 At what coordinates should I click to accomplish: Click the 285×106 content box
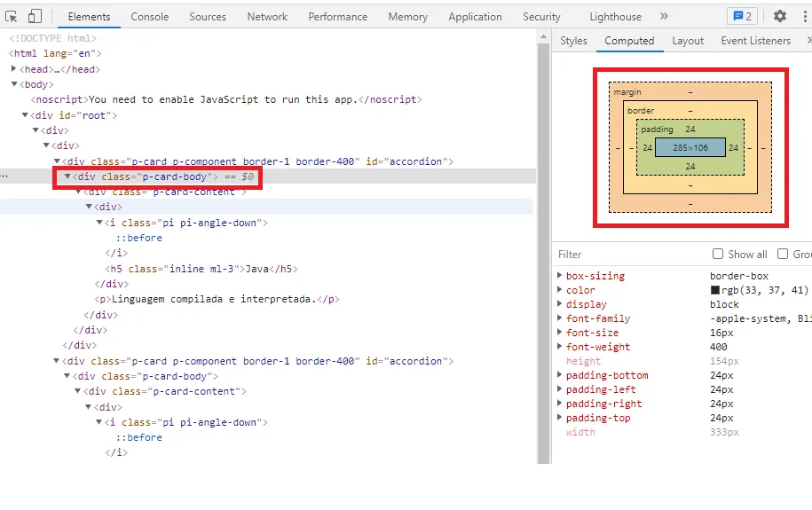click(690, 147)
